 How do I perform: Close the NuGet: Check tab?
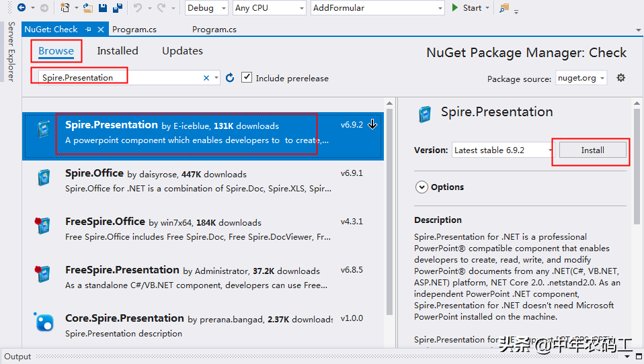pos(101,30)
